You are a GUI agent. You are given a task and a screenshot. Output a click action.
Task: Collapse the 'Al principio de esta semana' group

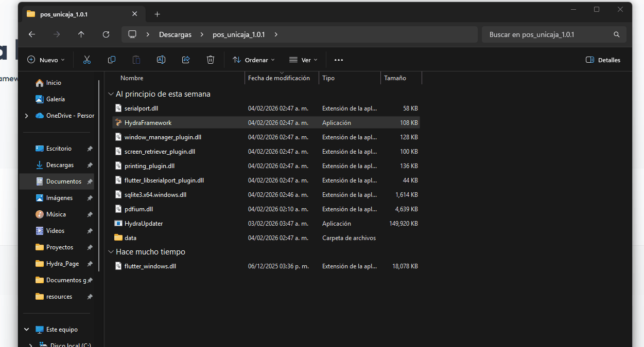[111, 94]
